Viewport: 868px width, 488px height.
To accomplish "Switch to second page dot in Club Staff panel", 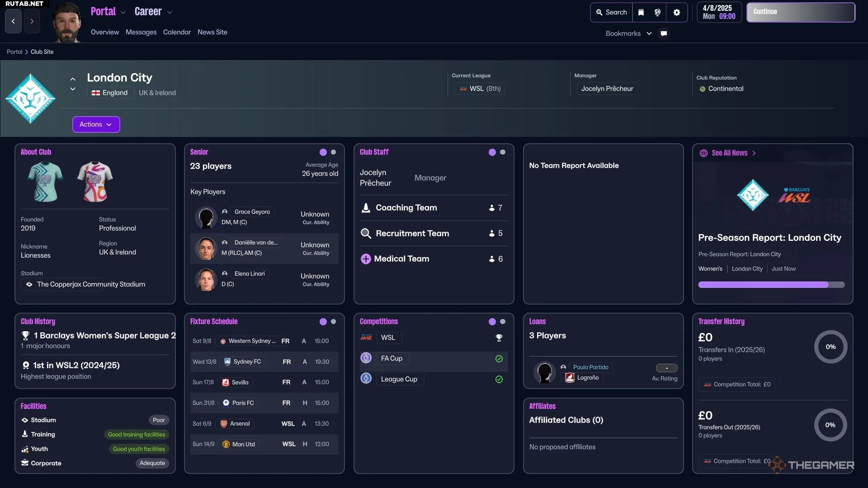I will point(502,152).
